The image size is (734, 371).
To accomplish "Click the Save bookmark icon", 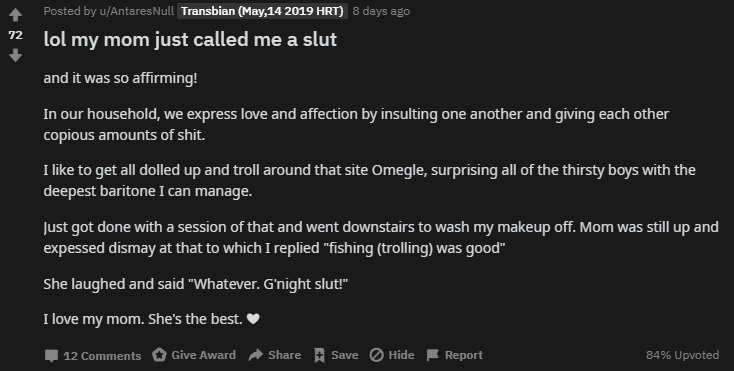I will tap(319, 356).
